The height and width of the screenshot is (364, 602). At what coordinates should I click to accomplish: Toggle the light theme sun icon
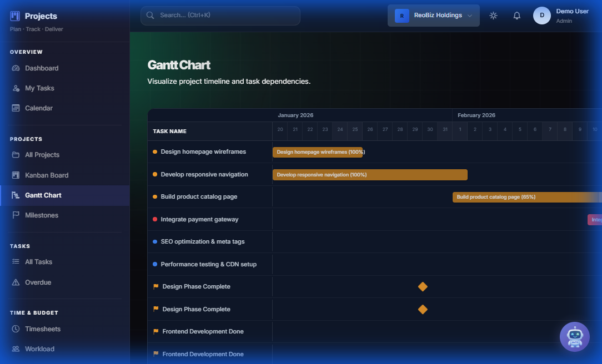coord(493,16)
